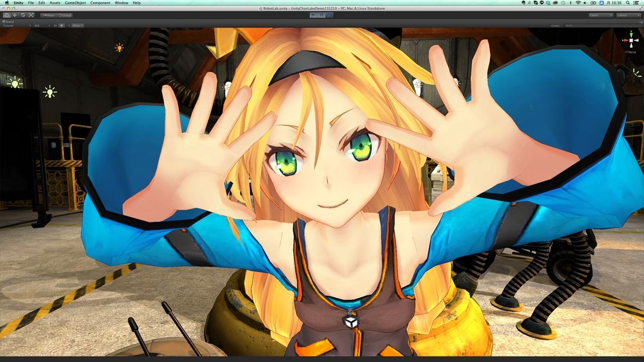Screen dimensions: 644x362
Task: Open the Window menu
Action: point(121,3)
